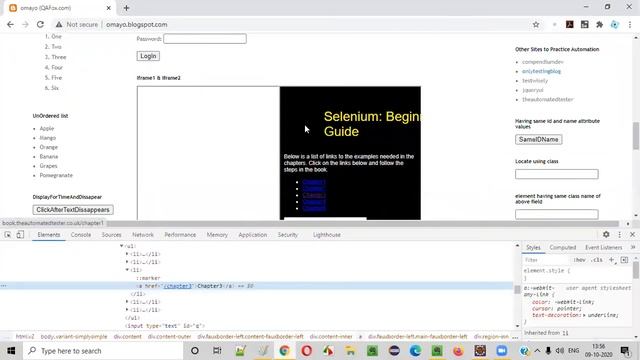Click the Not secure warning icon
This screenshot has height=360, width=640.
click(x=59, y=24)
